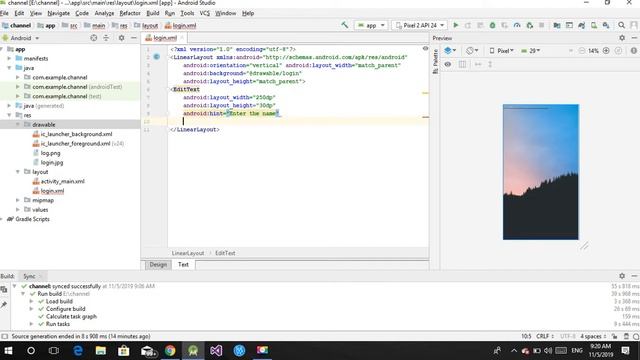Select the Text tab below editor

click(183, 264)
